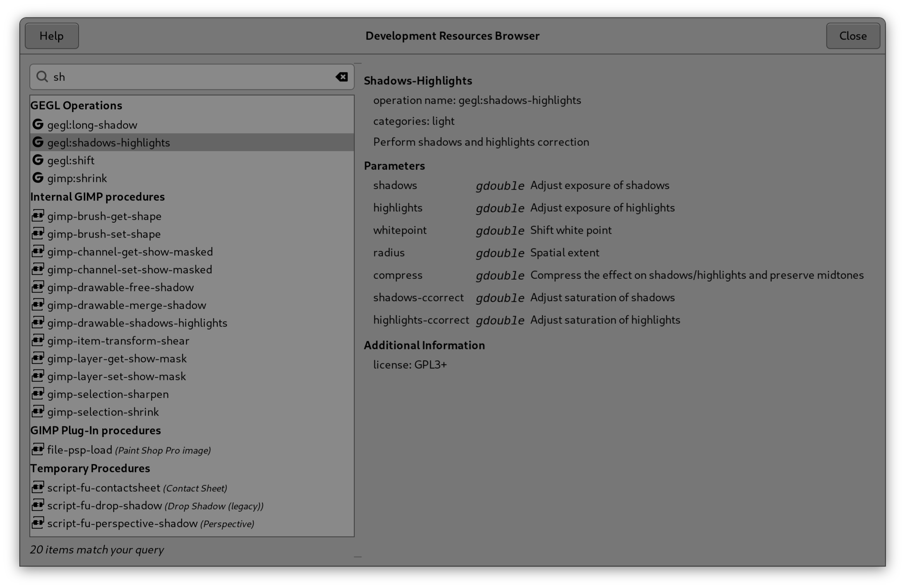Select script-fu-contactsheet temporary procedure
This screenshot has width=905, height=588.
(x=192, y=487)
